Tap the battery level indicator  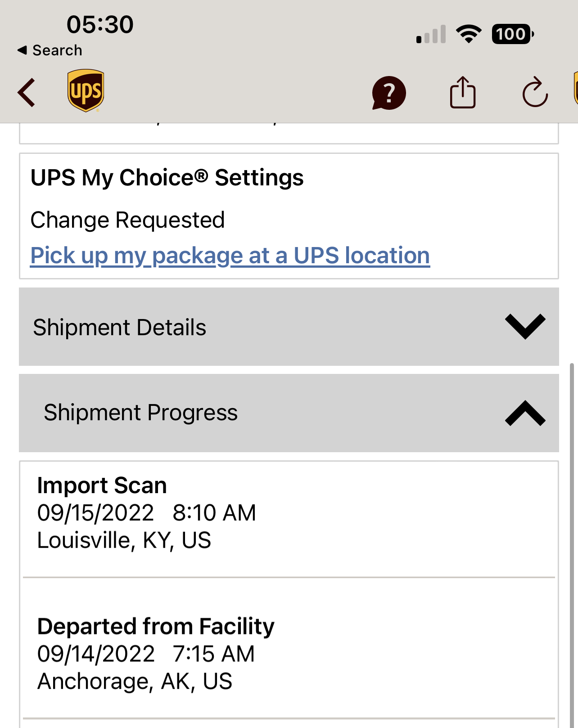pyautogui.click(x=513, y=34)
